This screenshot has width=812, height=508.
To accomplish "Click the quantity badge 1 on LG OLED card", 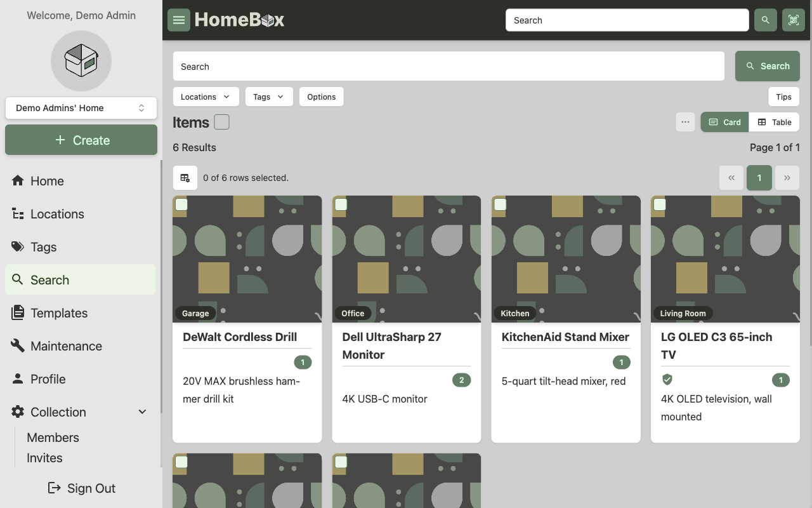I will [780, 380].
